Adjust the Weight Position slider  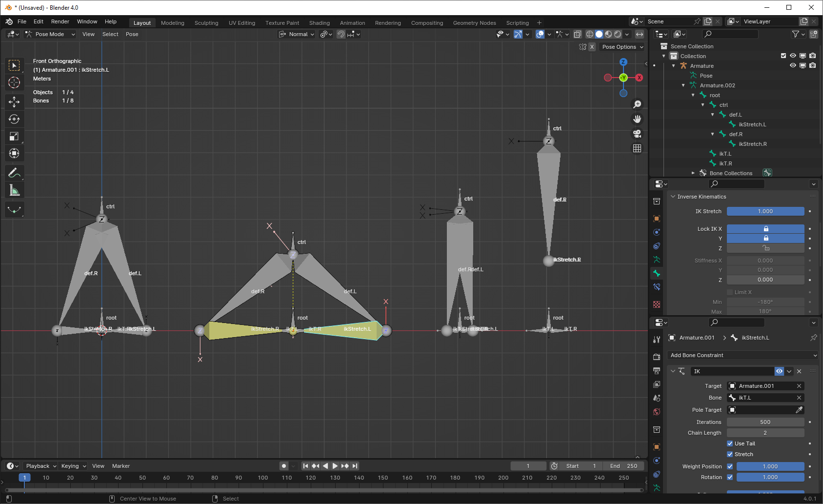tap(770, 466)
